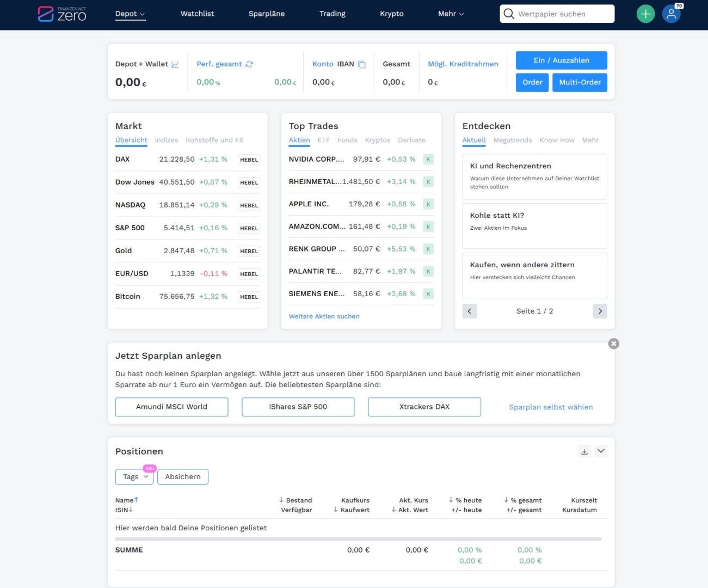
Task: Click the K badge for Siemens Energy
Action: coord(429,294)
